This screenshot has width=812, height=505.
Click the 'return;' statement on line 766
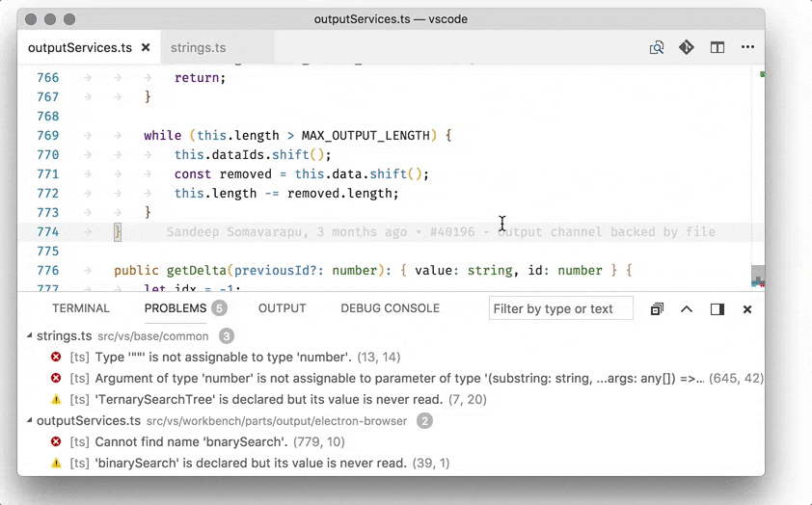tap(200, 78)
